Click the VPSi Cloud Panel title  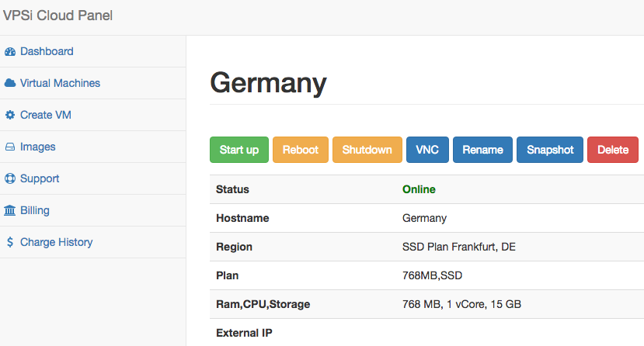[57, 16]
